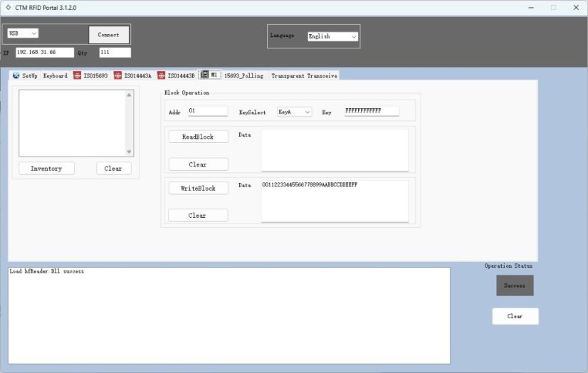Viewport: 588px width, 373px height.
Task: Expand the Language dropdown showing English
Action: pyautogui.click(x=332, y=36)
